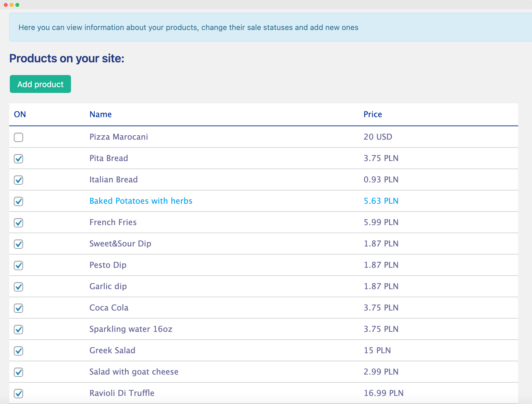
Task: Open Salad with goat cheese product
Action: 134,372
